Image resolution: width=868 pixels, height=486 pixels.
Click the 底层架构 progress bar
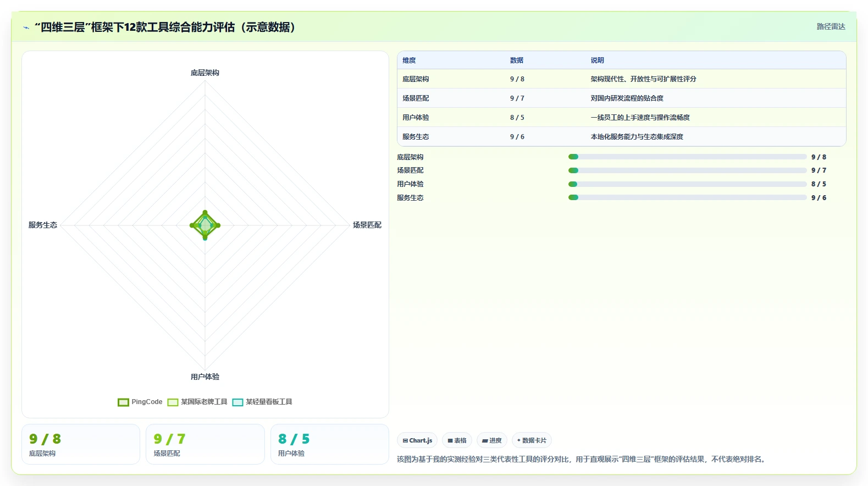687,157
